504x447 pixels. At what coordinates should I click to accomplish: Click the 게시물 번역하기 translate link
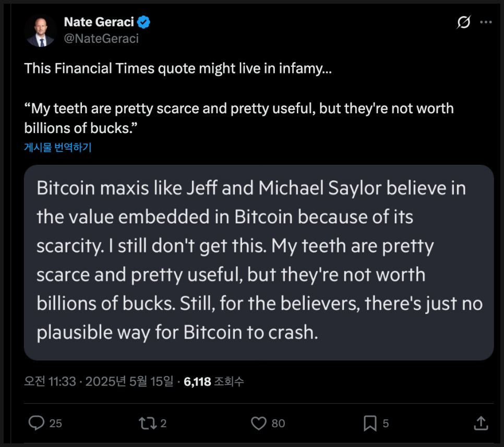coord(58,148)
